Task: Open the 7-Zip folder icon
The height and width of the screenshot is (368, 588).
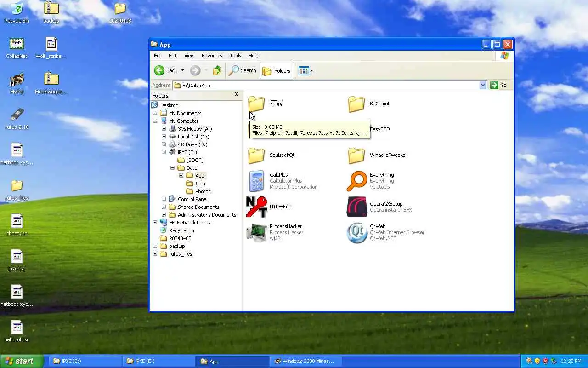Action: (256, 104)
